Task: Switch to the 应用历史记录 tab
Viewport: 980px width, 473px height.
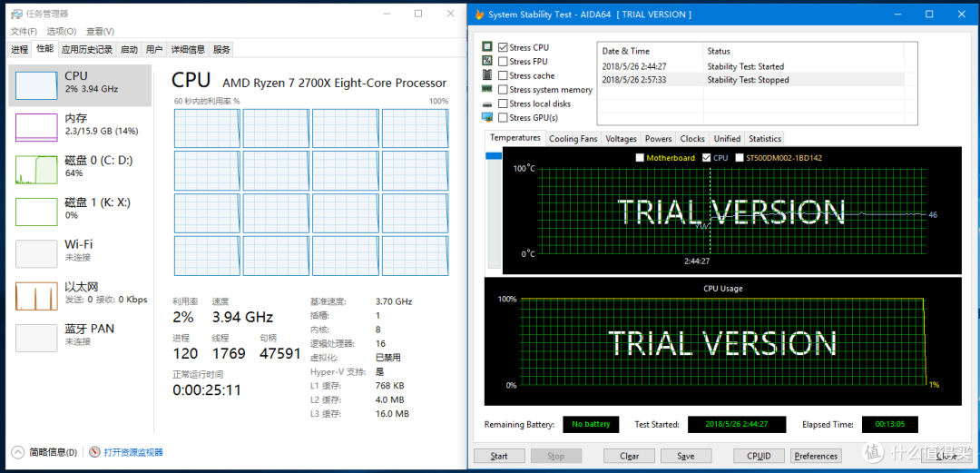Action: click(87, 49)
